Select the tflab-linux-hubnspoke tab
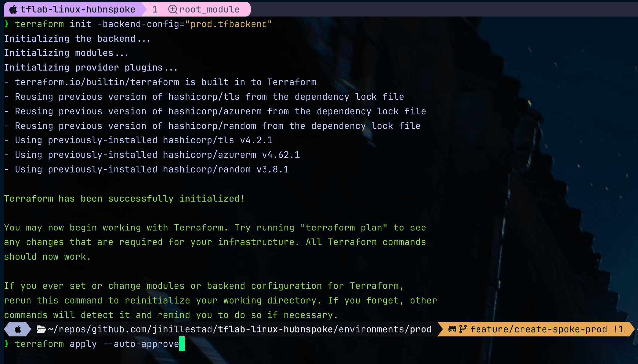The image size is (638, 364). (79, 9)
